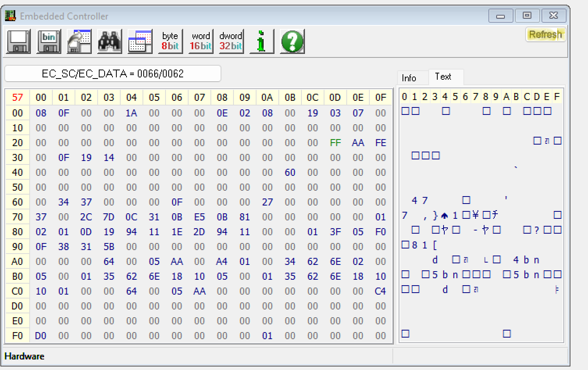The height and width of the screenshot is (370, 588).
Task: Click the green FF cell in row 20
Action: click(335, 143)
